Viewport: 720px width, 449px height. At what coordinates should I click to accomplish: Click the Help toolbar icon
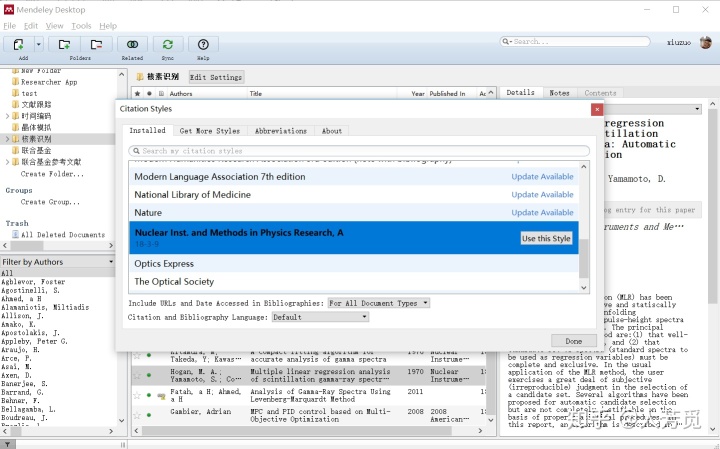tap(203, 45)
